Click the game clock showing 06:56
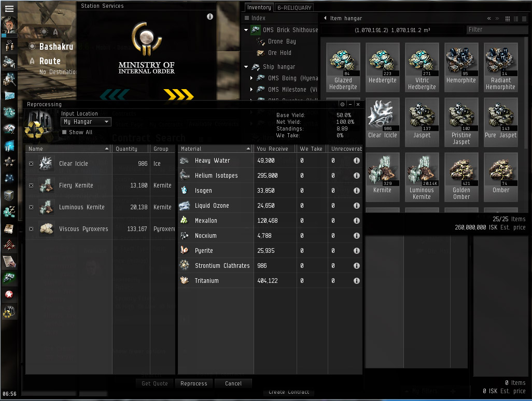The height and width of the screenshot is (401, 532). pos(9,394)
